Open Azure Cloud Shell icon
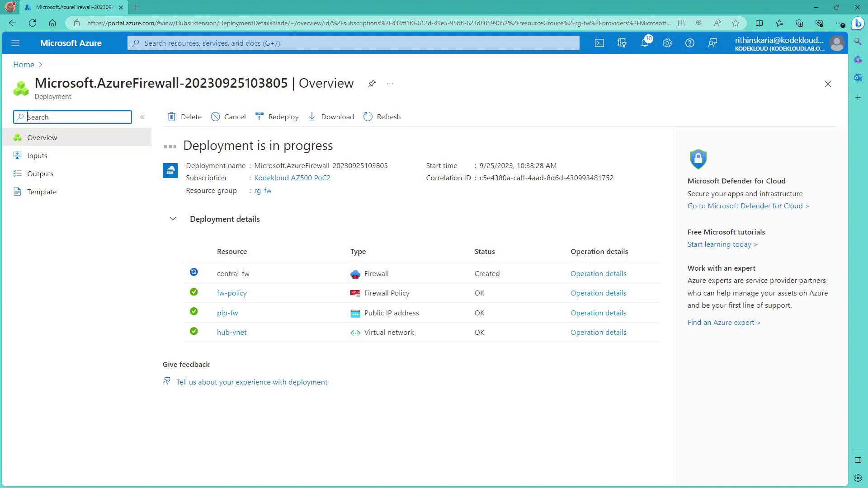This screenshot has width=868, height=488. click(x=599, y=43)
